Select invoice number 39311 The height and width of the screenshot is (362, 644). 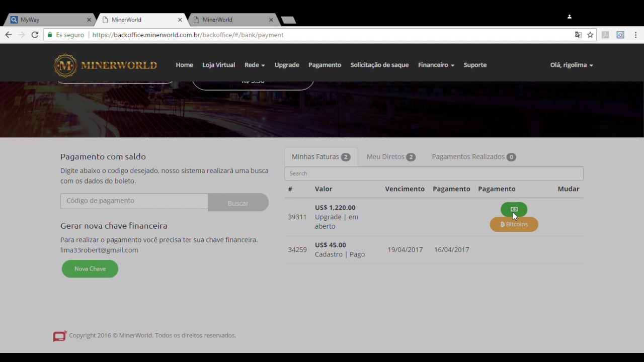pyautogui.click(x=297, y=217)
